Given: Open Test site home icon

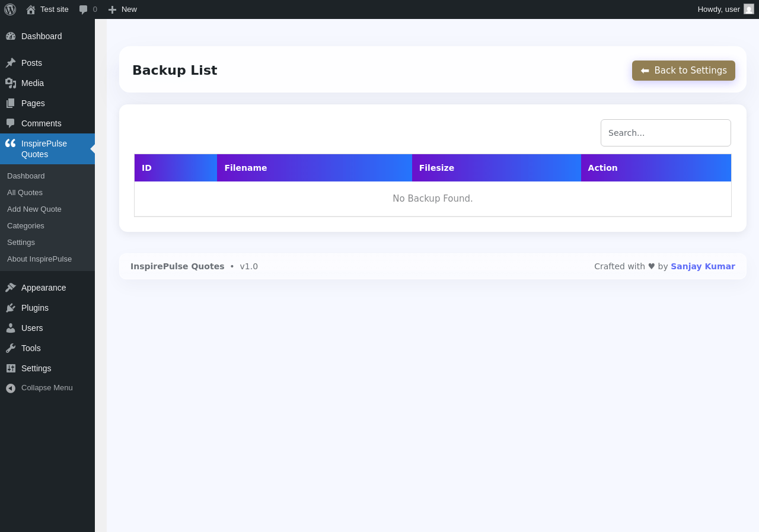Looking at the screenshot, I should click(31, 9).
